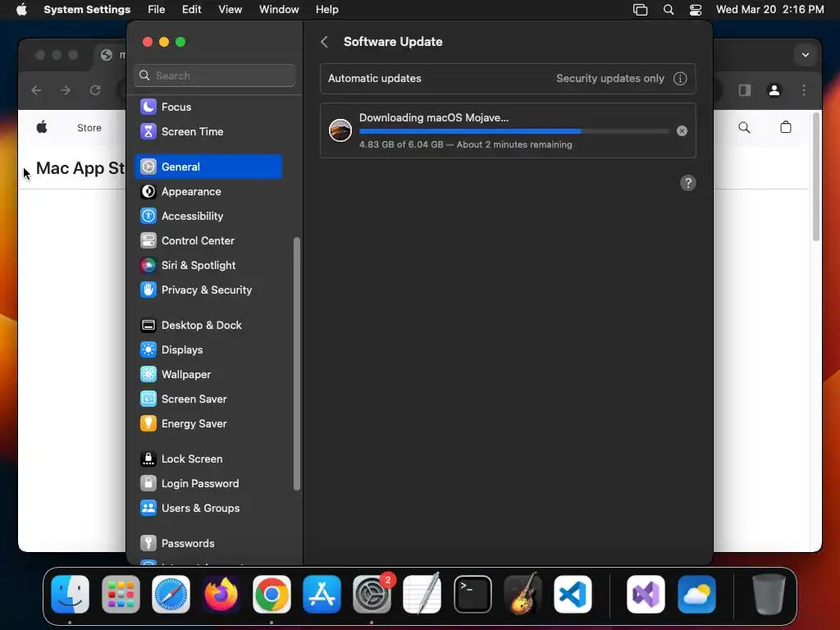
Task: Click the settings sidebar scrollbar
Action: pos(296,363)
